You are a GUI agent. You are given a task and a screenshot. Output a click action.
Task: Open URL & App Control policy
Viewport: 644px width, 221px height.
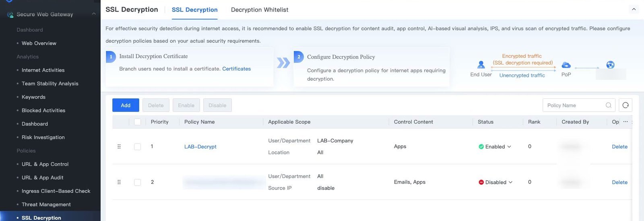click(45, 164)
